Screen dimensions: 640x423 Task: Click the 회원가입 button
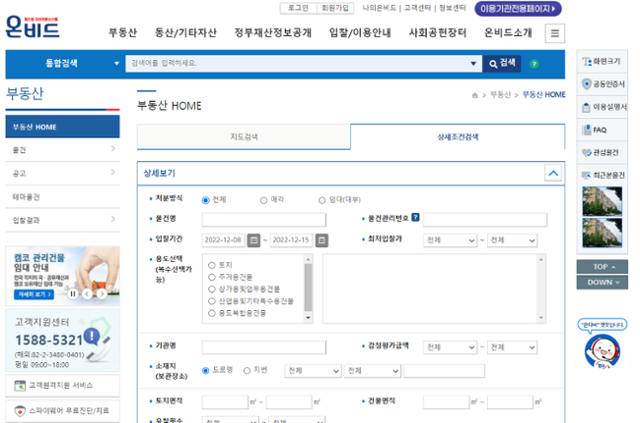pos(335,8)
